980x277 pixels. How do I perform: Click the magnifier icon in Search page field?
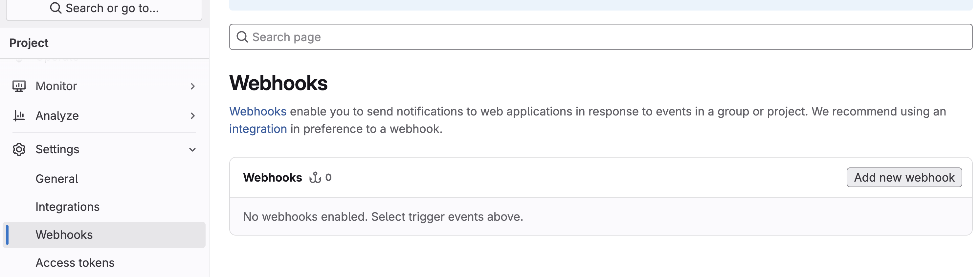tap(242, 37)
